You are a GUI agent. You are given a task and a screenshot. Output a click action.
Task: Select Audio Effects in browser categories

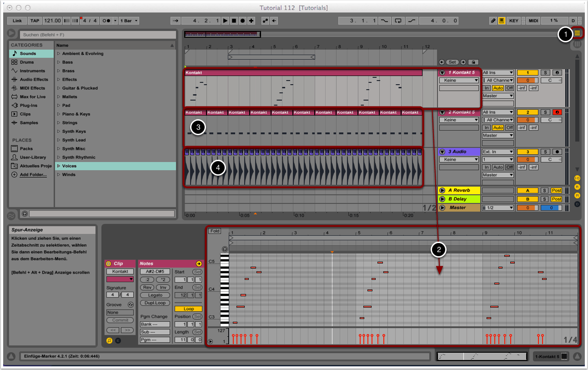click(x=34, y=80)
